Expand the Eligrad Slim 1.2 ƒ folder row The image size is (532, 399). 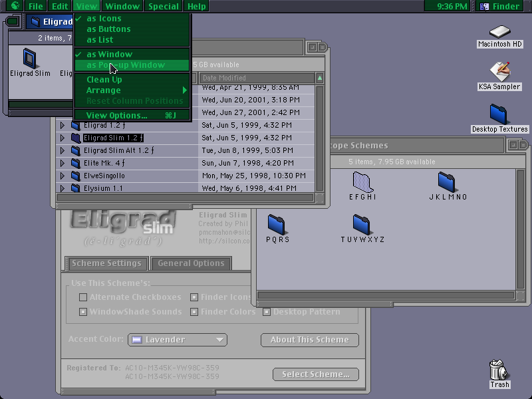[62, 138]
